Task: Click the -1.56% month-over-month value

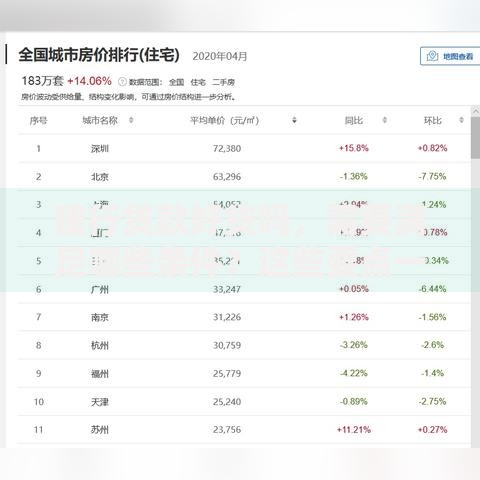Action: pyautogui.click(x=432, y=317)
